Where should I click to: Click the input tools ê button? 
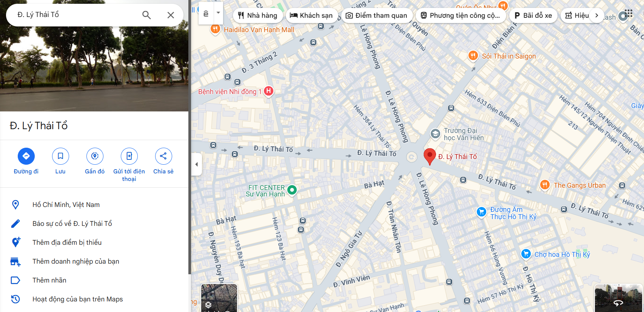click(x=206, y=14)
